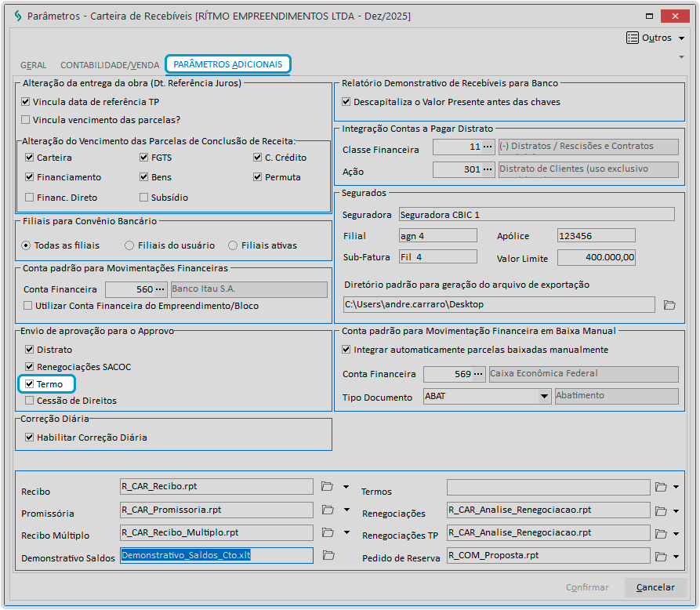Expand dropdown arrow next to Recibo Múltiplo
Screen dimensions: 700x610
[346, 532]
